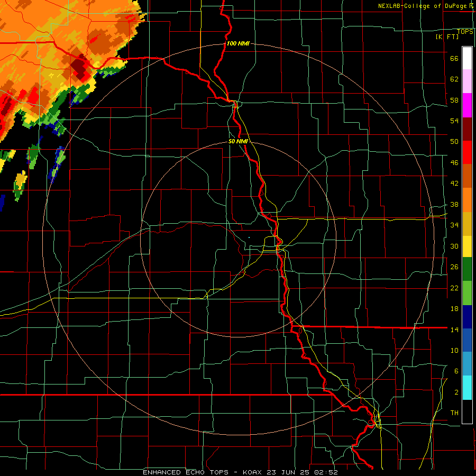Click the gold legend swatch
The height and width of the screenshot is (476, 476).
click(467, 224)
